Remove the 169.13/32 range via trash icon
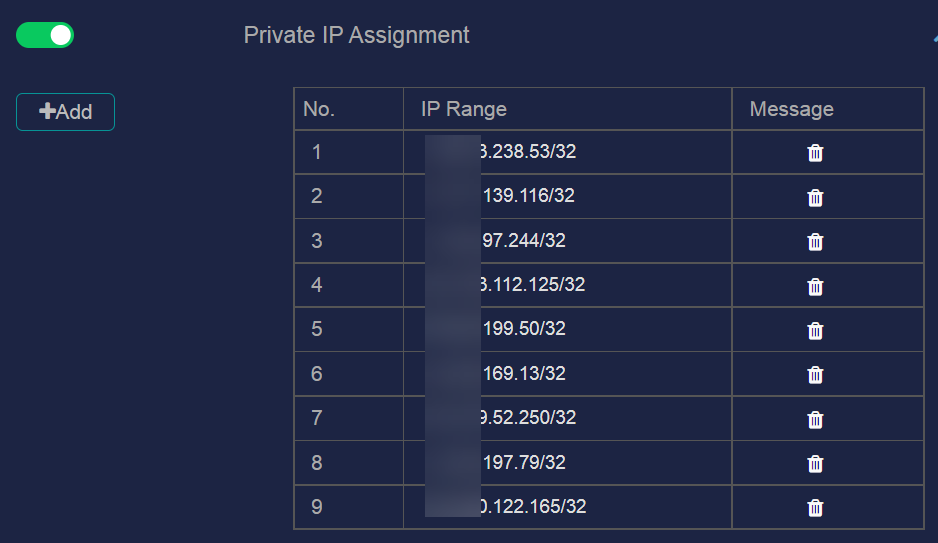Viewport: 938px width, 543px height. 815,375
